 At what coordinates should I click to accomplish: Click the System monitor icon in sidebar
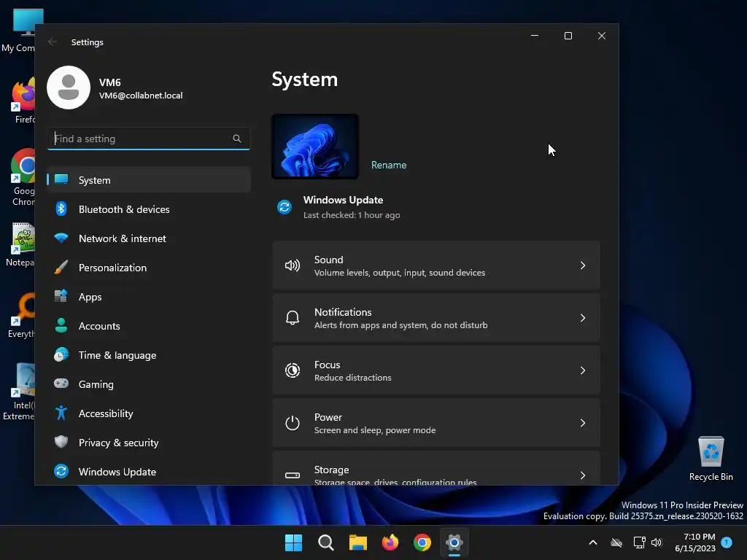[61, 179]
